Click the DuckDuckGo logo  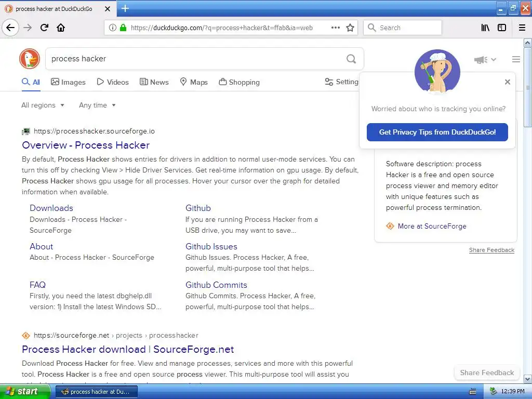(30, 59)
